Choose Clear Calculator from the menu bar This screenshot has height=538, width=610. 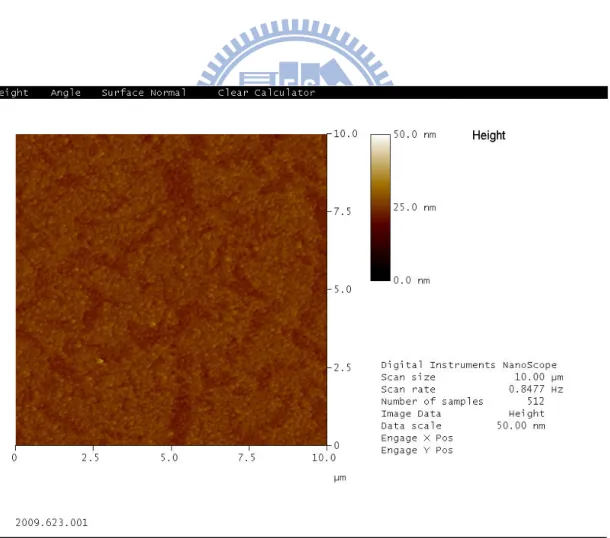[266, 93]
